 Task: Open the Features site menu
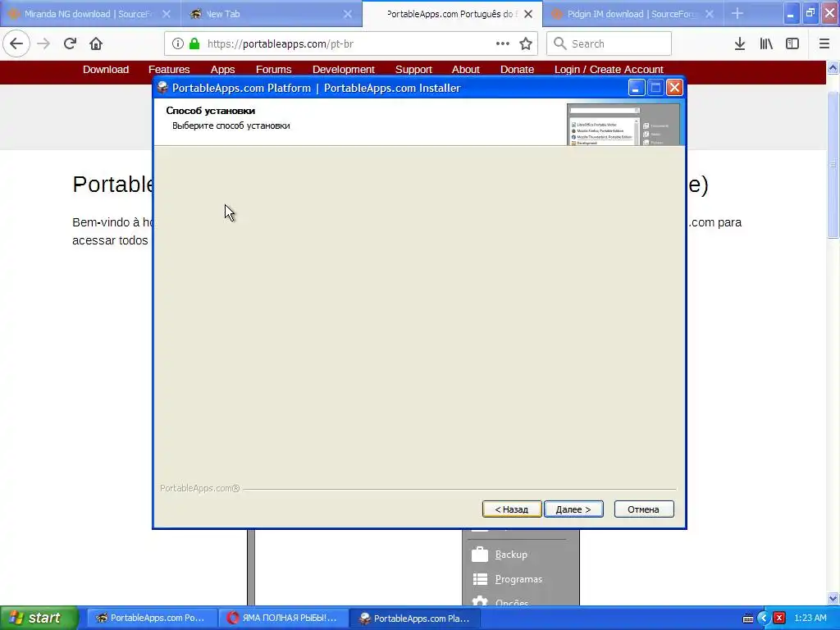169,69
